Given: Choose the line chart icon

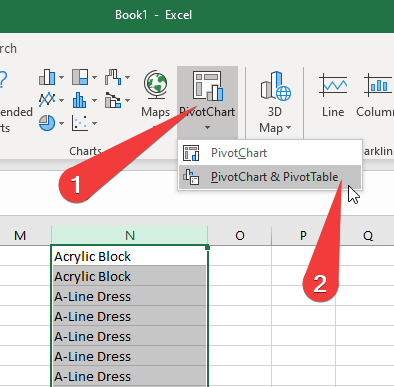Looking at the screenshot, I should pyautogui.click(x=47, y=100).
